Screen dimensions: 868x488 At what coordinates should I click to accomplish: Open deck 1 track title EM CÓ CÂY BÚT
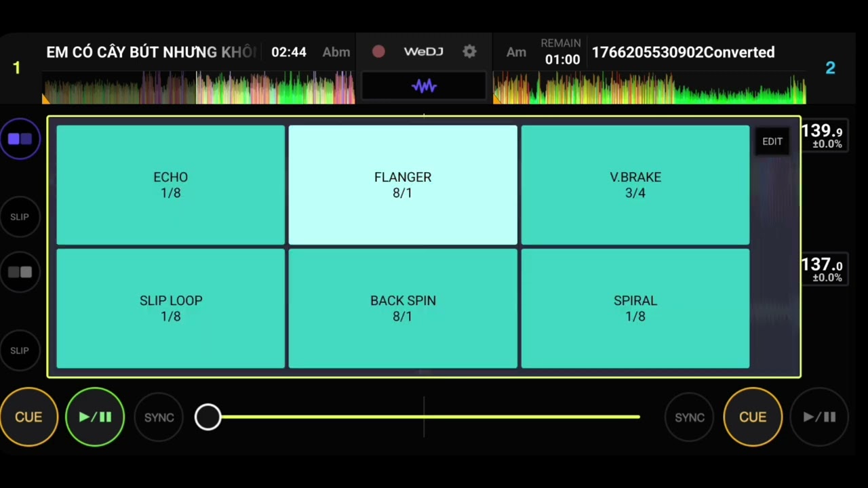151,52
